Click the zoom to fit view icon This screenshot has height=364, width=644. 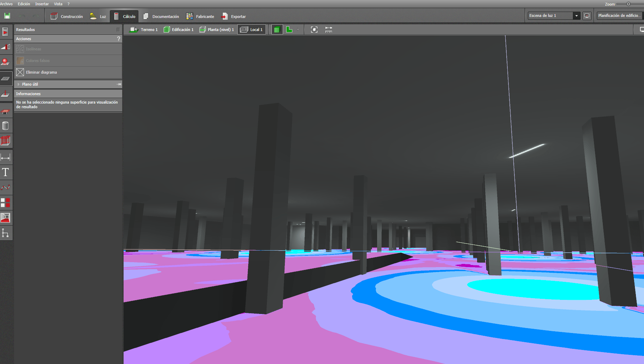click(314, 30)
